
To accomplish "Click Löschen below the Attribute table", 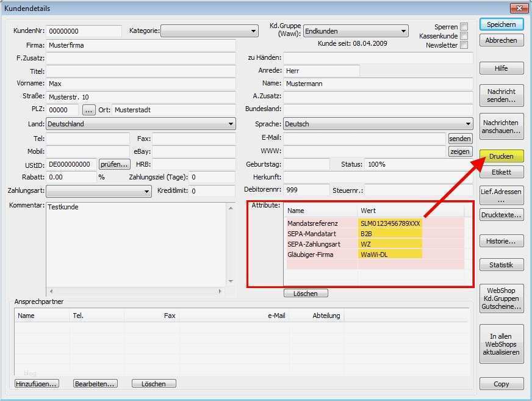I will pyautogui.click(x=306, y=294).
